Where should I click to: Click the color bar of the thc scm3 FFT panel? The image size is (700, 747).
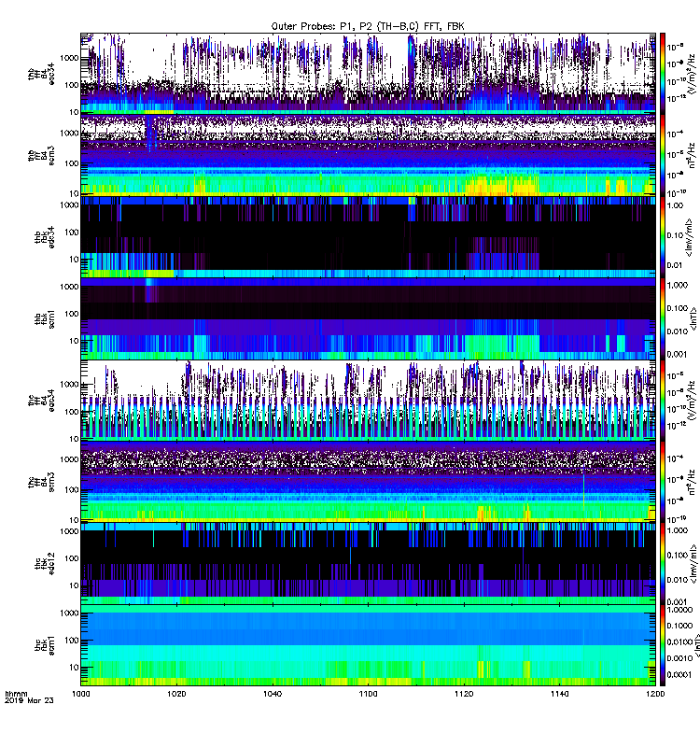663,482
